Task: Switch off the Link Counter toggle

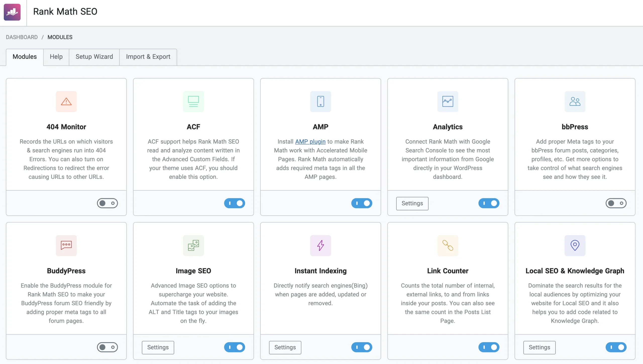Action: click(489, 347)
